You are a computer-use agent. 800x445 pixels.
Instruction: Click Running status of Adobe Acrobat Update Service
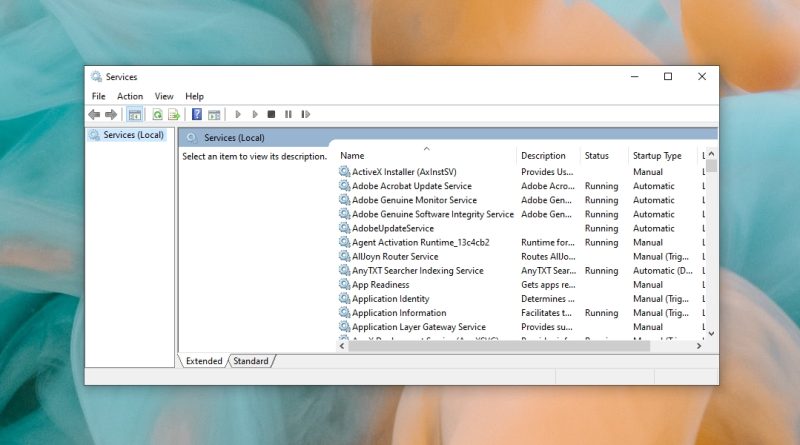coord(601,186)
